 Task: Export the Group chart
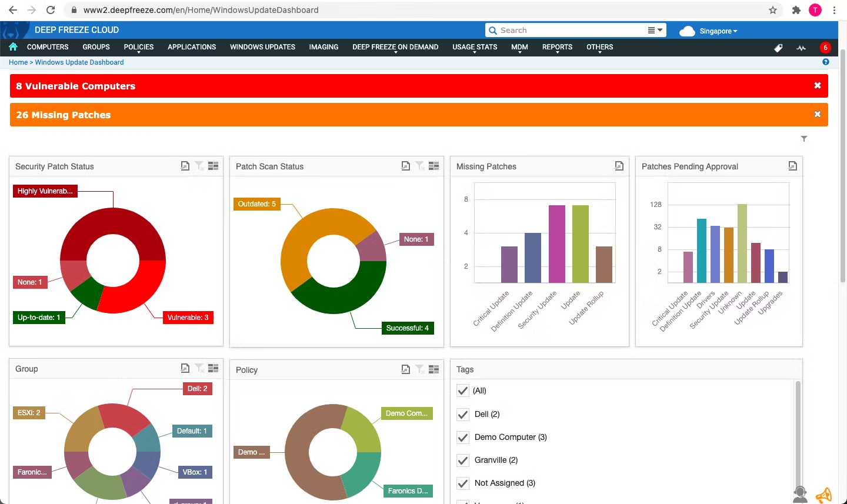point(185,368)
